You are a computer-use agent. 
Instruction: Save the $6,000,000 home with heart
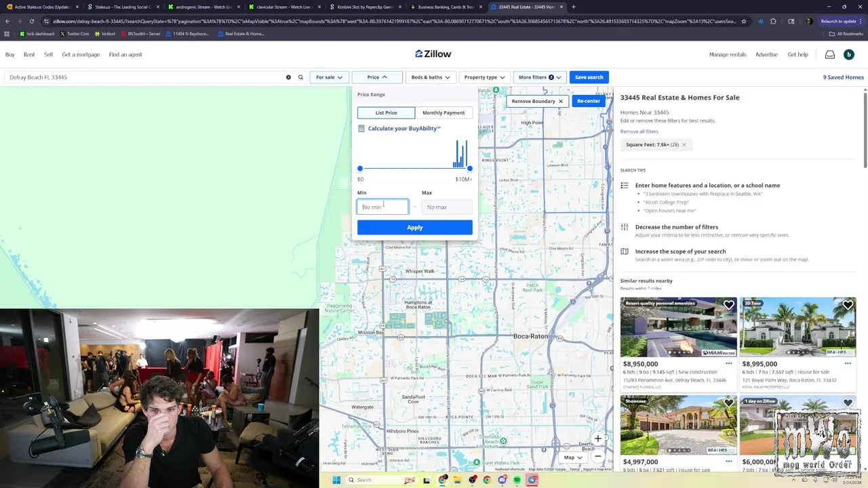tap(848, 403)
